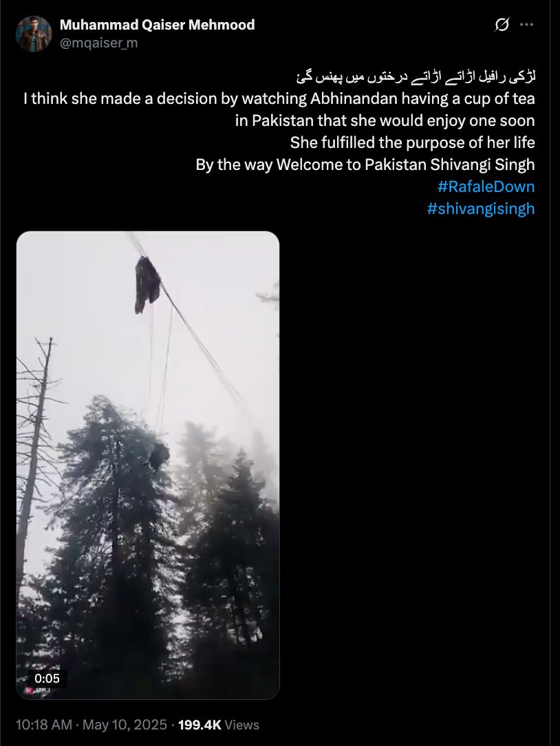Open the three-dot more options menu
560x746 pixels.
click(x=527, y=24)
